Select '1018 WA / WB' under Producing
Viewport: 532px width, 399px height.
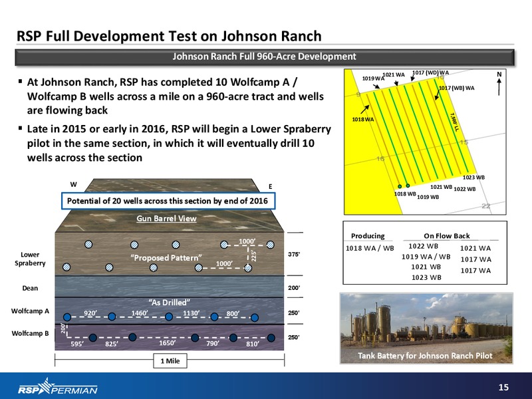pyautogui.click(x=370, y=248)
